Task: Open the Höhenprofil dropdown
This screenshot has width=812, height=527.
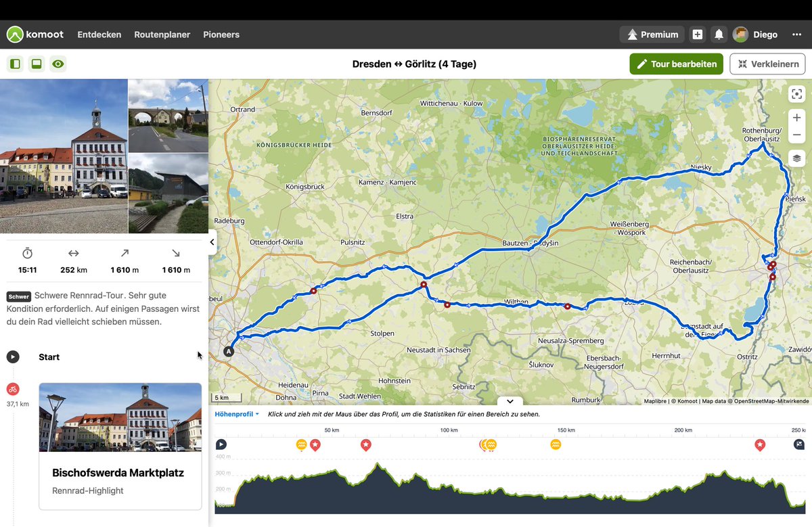Action: tap(237, 414)
